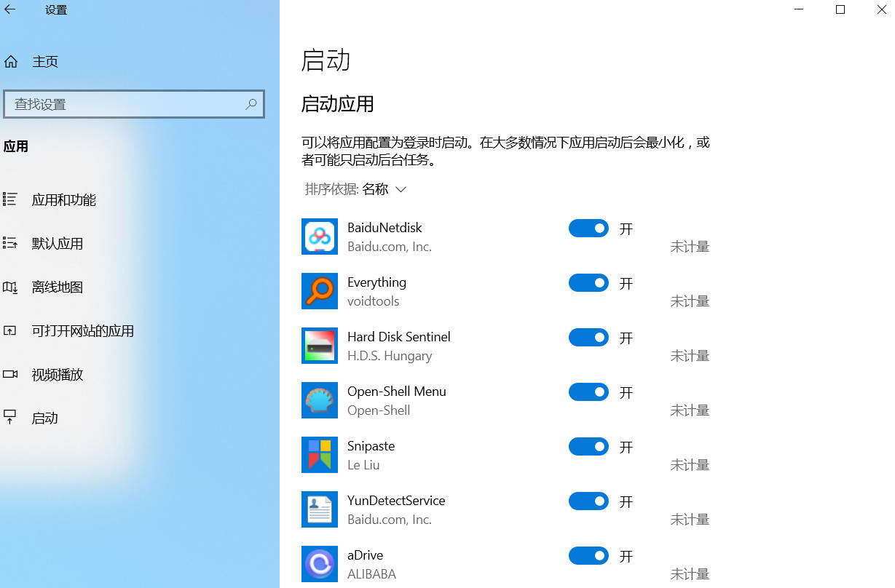This screenshot has height=588, width=895.
Task: Click the 查找设置 search field
Action: coord(134,104)
